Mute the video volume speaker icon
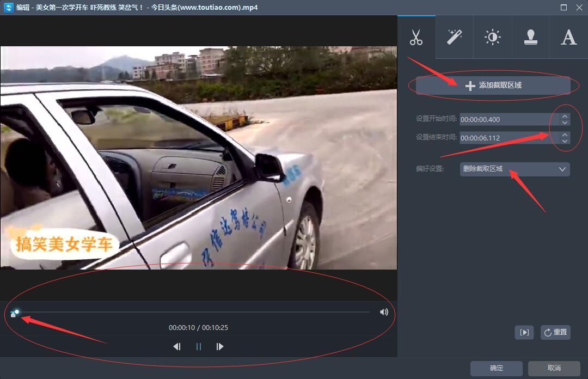Screen dimensions: 588x379 (384, 312)
